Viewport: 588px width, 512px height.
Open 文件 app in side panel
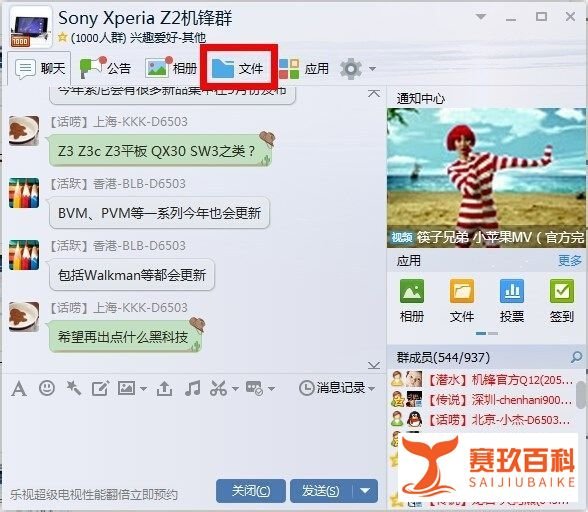462,301
